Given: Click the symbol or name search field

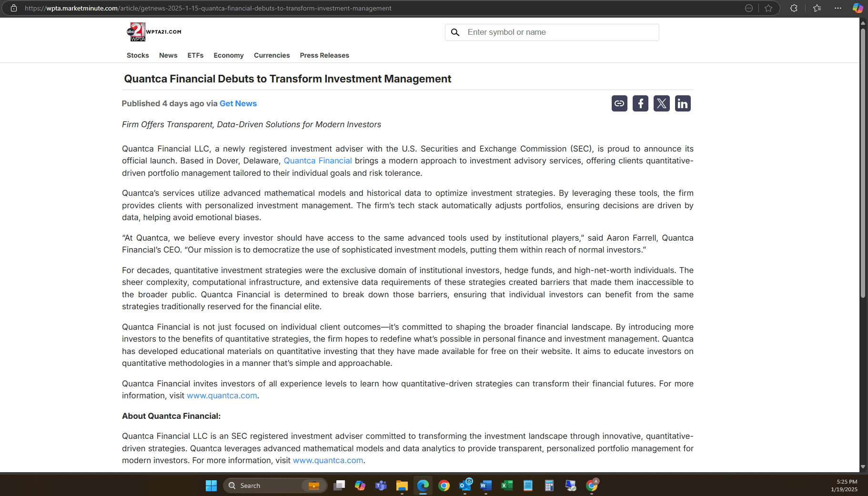Looking at the screenshot, I should coord(552,32).
